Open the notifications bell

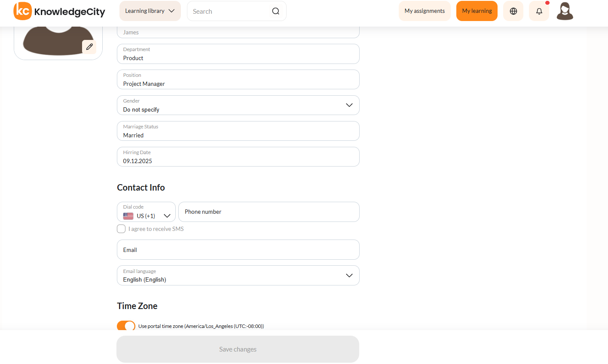point(539,11)
